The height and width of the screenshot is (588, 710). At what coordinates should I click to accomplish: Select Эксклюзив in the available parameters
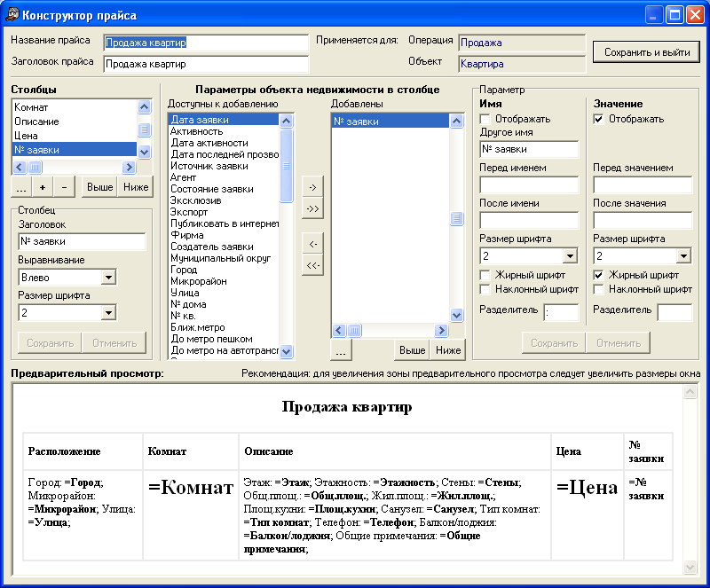point(224,200)
